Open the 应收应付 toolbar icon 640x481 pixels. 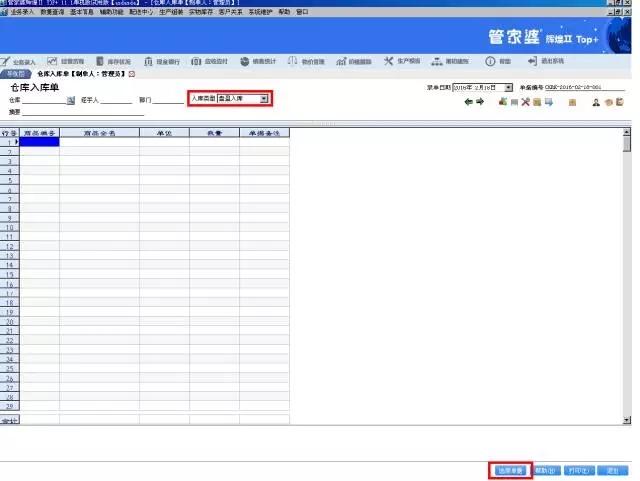point(209,61)
